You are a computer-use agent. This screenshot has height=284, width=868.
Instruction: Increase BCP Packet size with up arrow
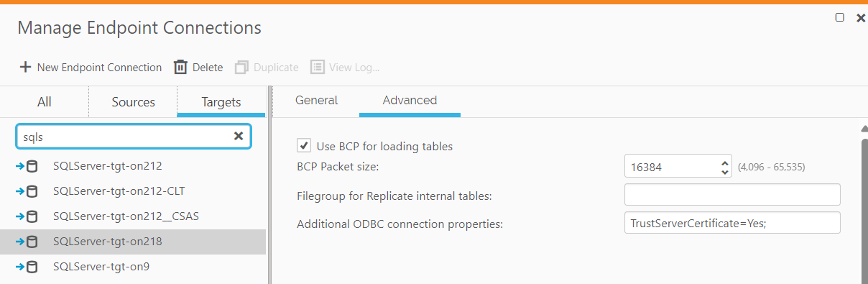(724, 162)
